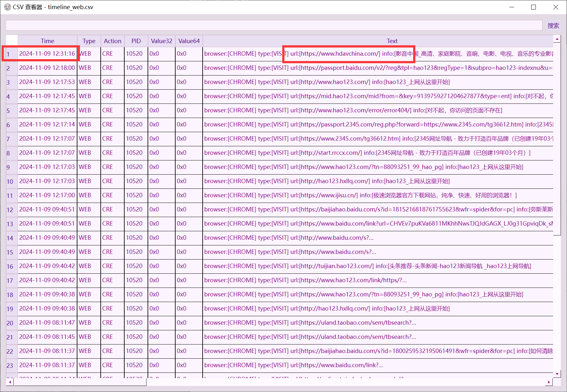Viewport: 567px width, 392px height.
Task: Select row header number 23
Action: 12,365
